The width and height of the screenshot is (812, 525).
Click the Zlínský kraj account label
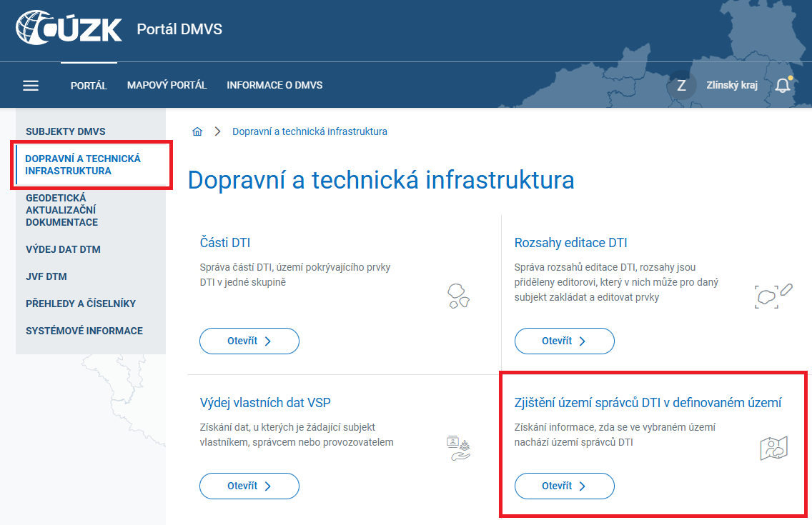(731, 84)
